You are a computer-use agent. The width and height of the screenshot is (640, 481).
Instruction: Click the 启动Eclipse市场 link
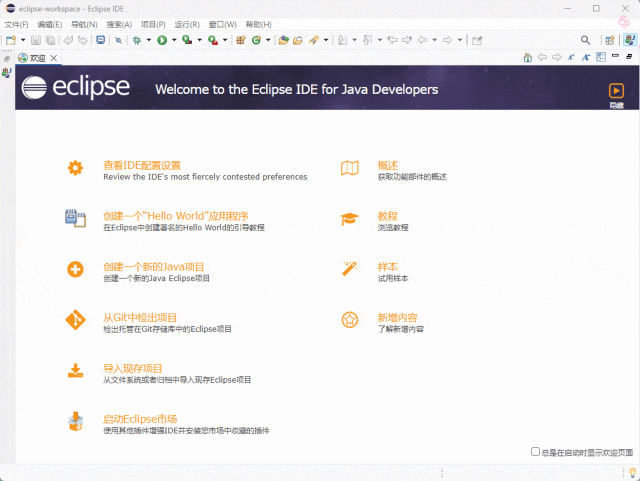(x=140, y=419)
